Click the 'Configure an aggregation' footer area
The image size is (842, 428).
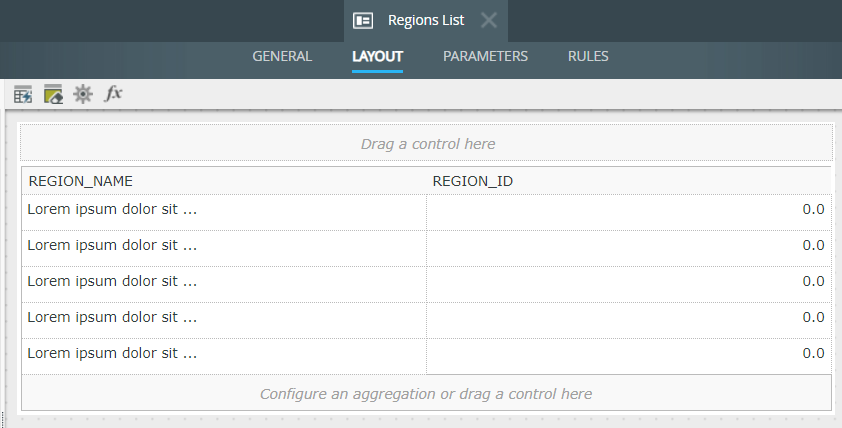pyautogui.click(x=426, y=393)
